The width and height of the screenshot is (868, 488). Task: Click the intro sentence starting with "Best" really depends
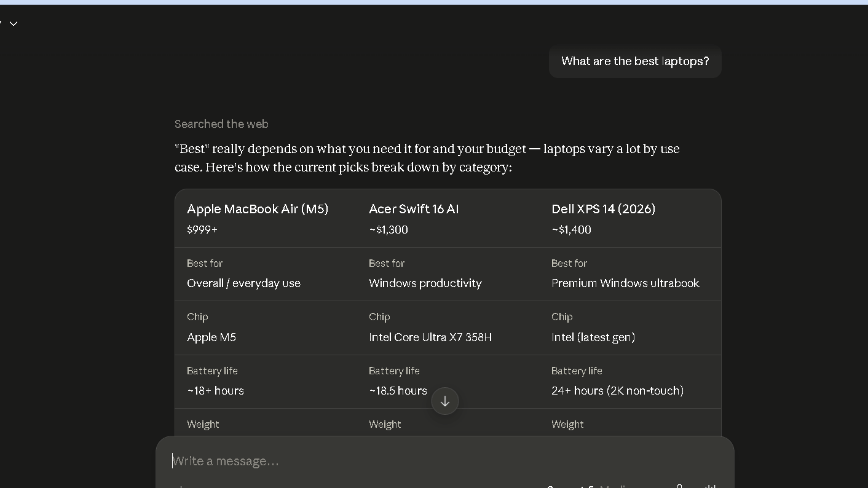click(427, 158)
